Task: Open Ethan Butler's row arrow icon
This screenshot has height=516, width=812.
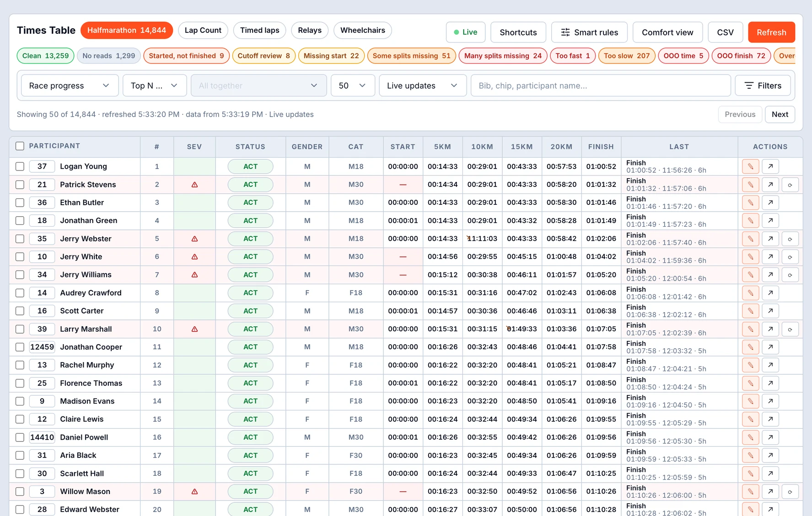Action: pos(770,202)
